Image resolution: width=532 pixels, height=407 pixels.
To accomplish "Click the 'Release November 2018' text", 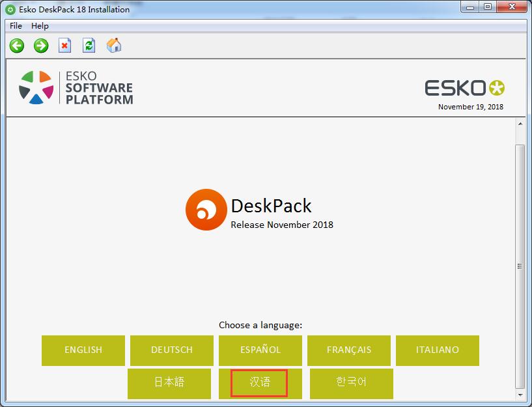I will tap(282, 225).
